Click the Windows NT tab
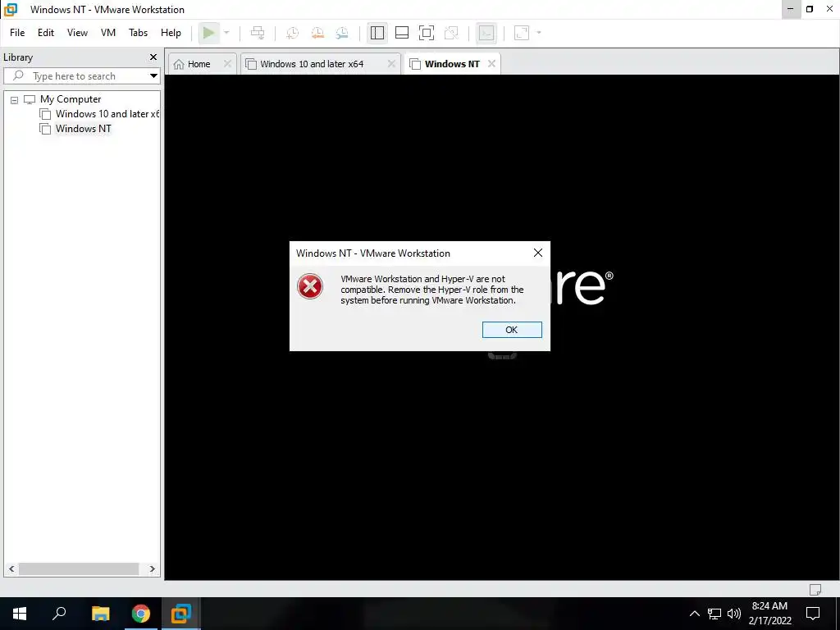Screen dimensions: 840x630 (452, 64)
